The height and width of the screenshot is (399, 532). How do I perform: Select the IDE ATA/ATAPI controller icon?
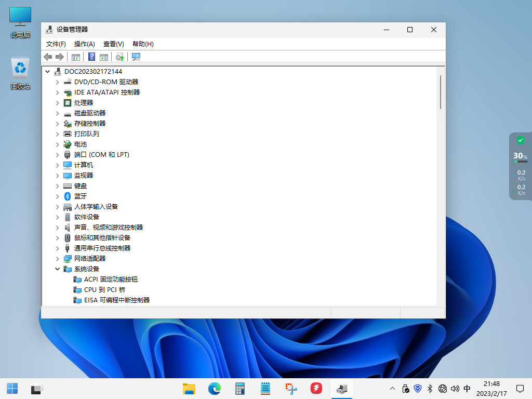pos(68,92)
